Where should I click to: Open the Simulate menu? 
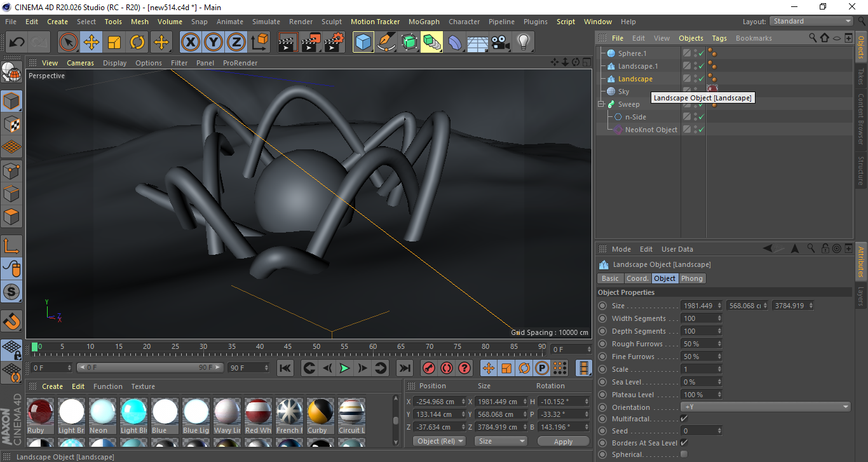(266, 22)
